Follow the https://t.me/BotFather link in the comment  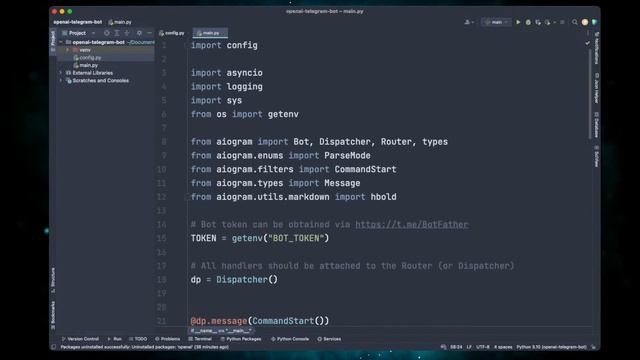pos(411,224)
